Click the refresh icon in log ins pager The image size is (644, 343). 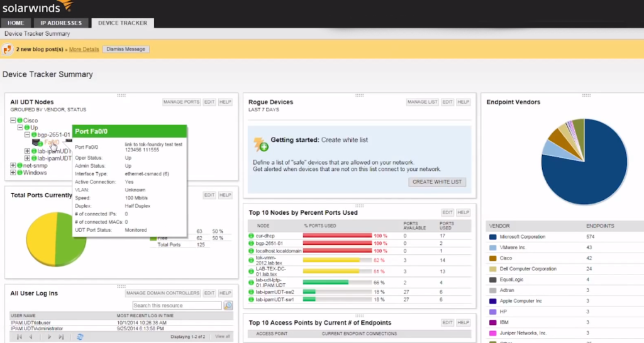(x=80, y=337)
